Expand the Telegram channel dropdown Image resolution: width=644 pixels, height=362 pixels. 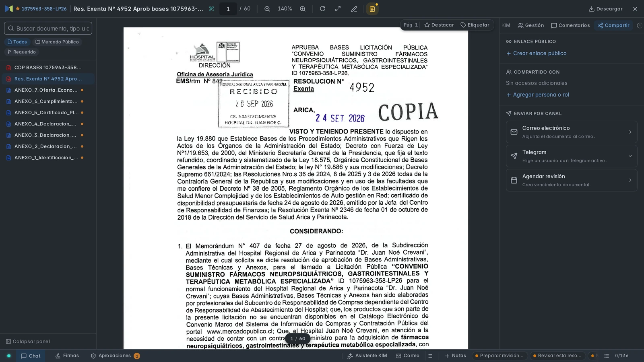click(572, 156)
